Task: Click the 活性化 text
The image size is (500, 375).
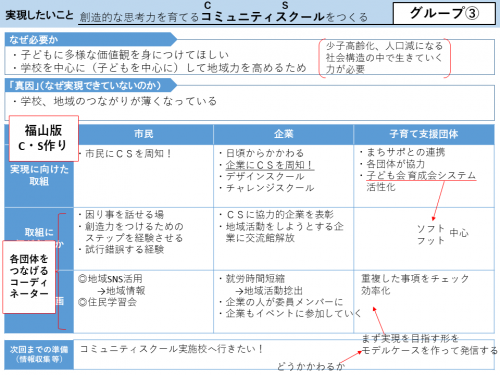Action: pyautogui.click(x=381, y=187)
